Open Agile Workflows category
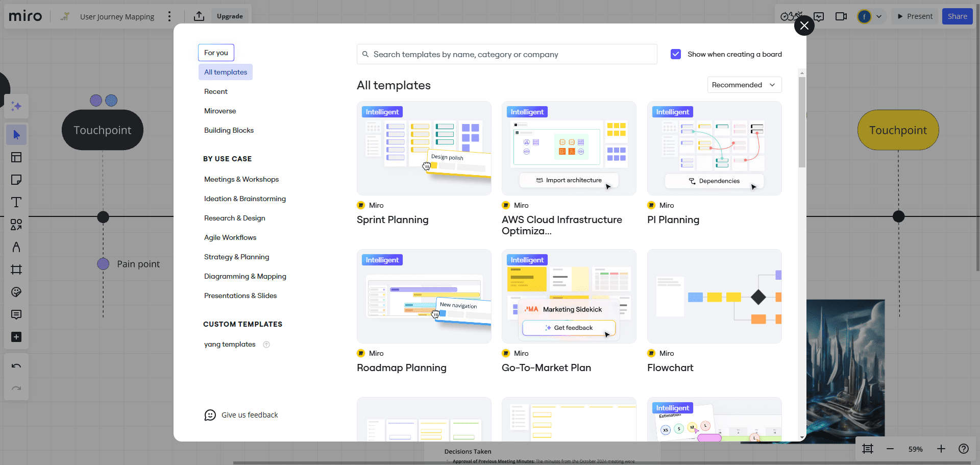Viewport: 980px width, 465px height. [230, 237]
